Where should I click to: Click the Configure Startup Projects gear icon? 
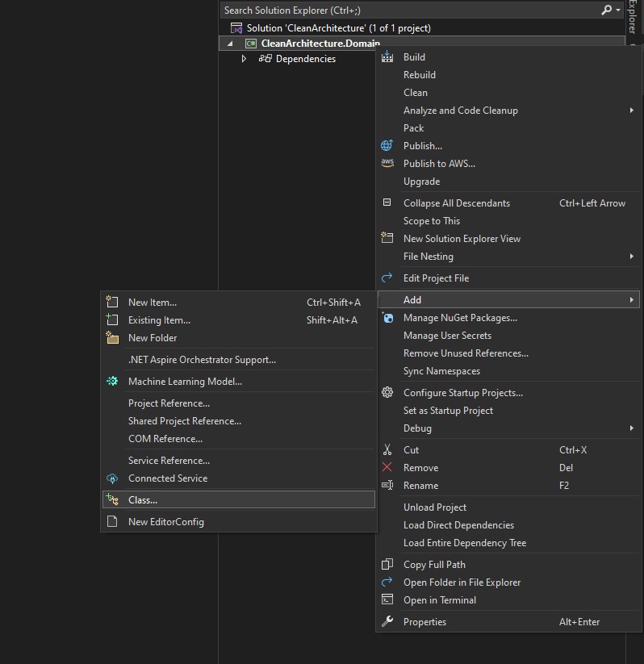pos(387,392)
